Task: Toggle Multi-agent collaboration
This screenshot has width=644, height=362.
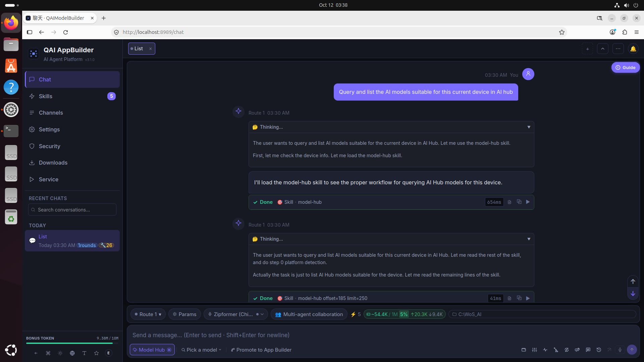Action: (x=309, y=314)
